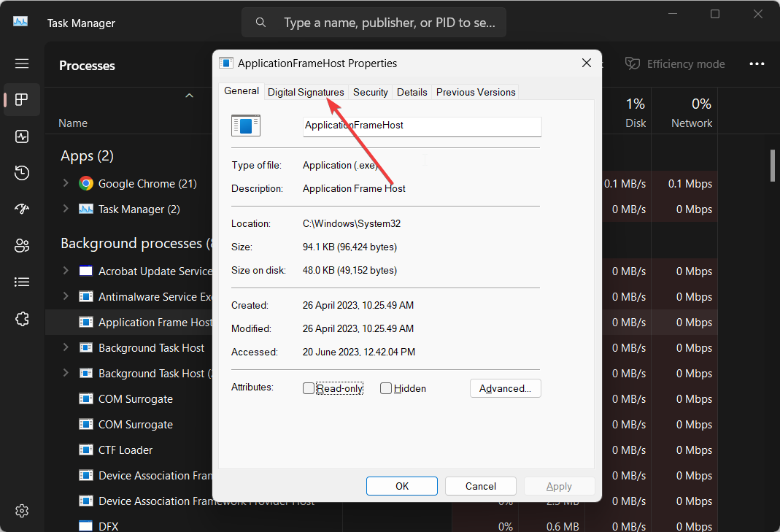This screenshot has height=532, width=780.
Task: Expand the Antimalware Service Executable row
Action: [x=66, y=296]
